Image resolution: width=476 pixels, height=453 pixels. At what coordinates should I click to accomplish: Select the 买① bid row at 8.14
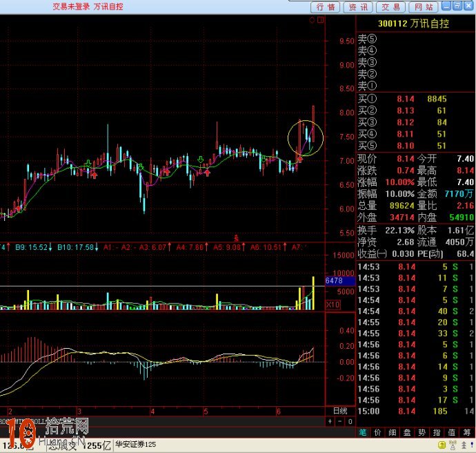coord(416,99)
